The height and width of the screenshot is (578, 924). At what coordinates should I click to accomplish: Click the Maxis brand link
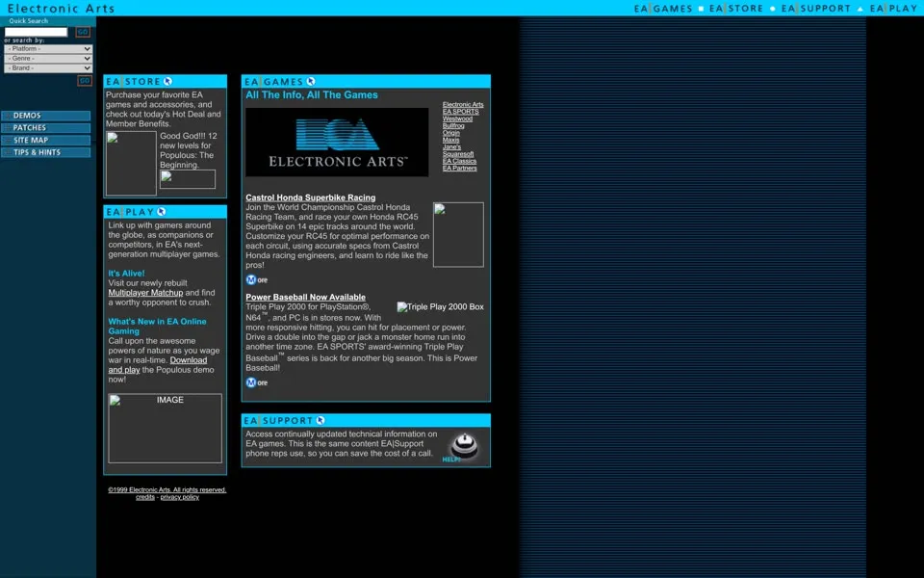tap(450, 140)
